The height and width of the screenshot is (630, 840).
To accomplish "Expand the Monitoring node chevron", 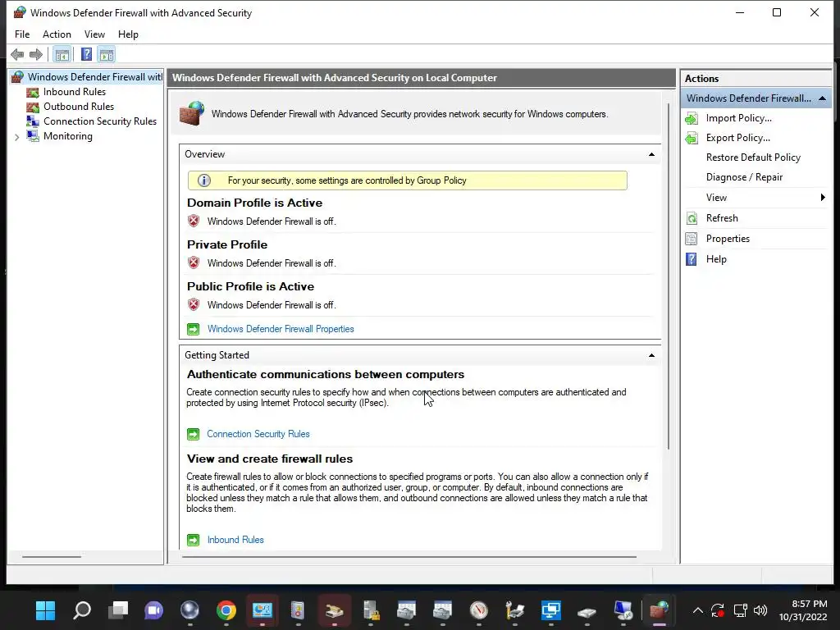I will tap(16, 137).
